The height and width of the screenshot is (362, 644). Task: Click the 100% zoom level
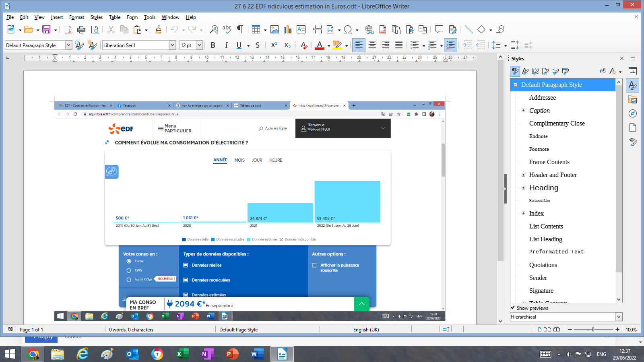click(x=631, y=329)
